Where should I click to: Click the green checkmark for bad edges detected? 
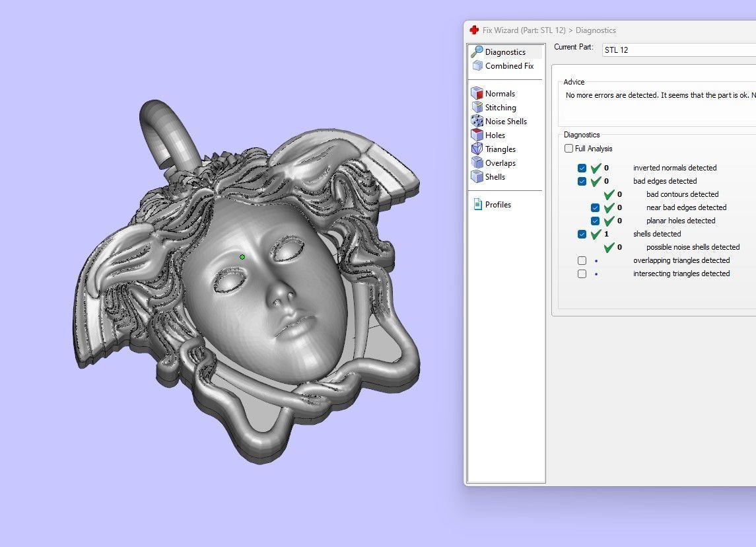pos(596,182)
